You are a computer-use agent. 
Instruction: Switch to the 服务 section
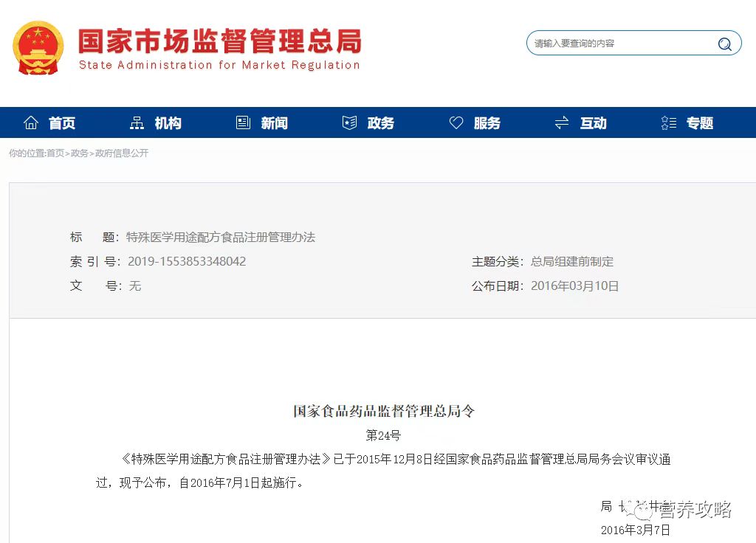pyautogui.click(x=487, y=123)
